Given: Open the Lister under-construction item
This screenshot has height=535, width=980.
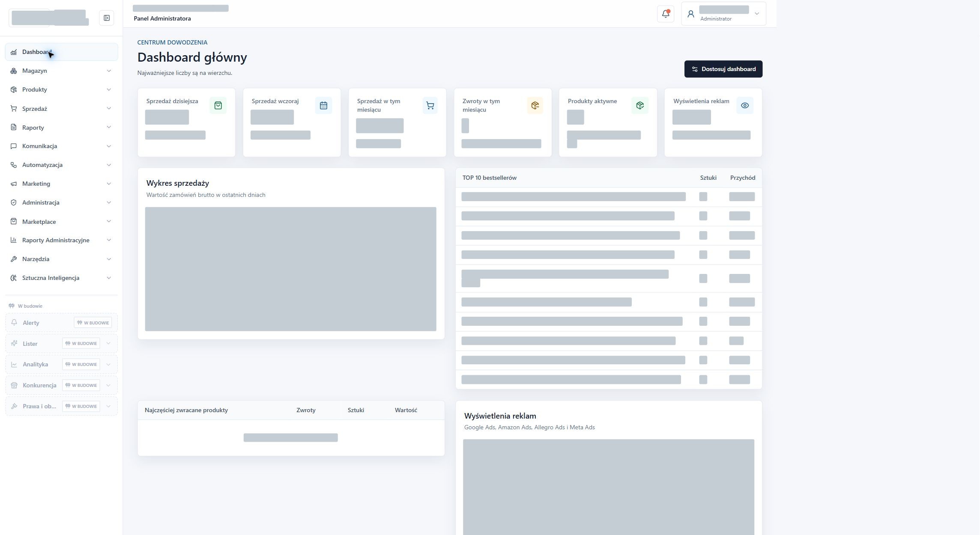Looking at the screenshot, I should [x=62, y=343].
